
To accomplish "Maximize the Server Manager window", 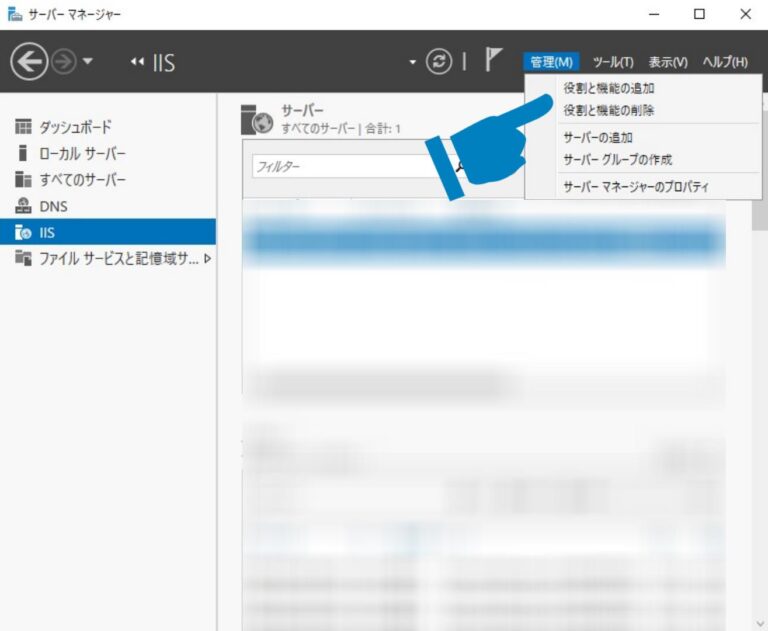I will tap(699, 14).
